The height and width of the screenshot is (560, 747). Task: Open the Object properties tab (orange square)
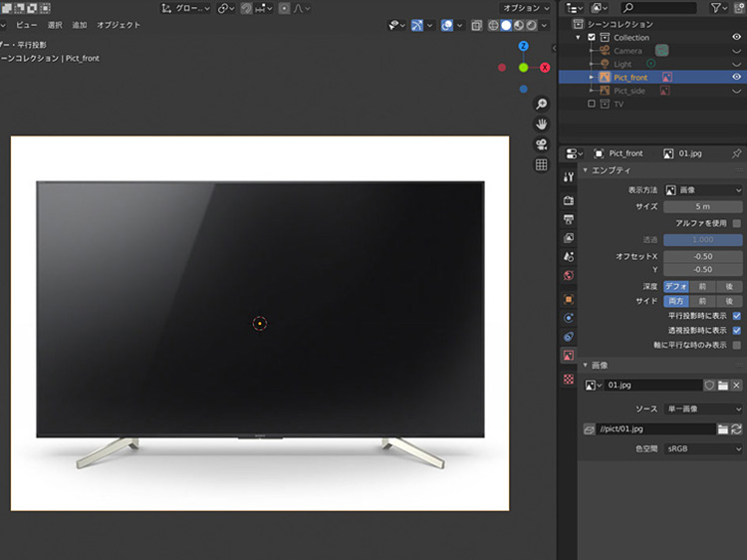coord(569,298)
